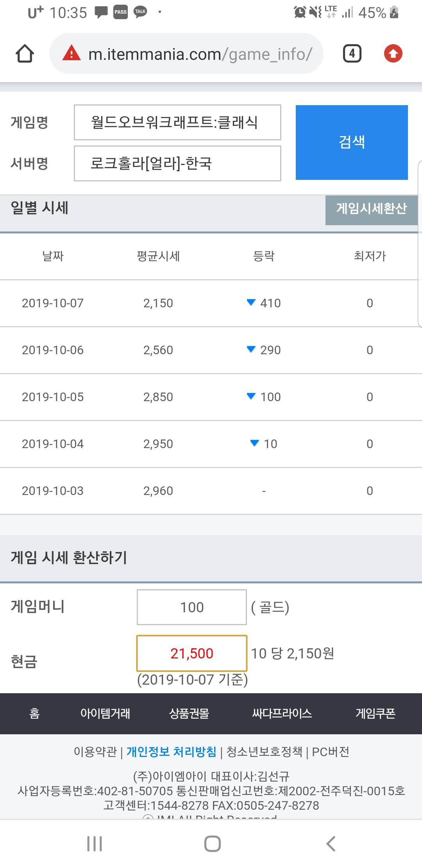Open the server name selector field

(x=177, y=163)
